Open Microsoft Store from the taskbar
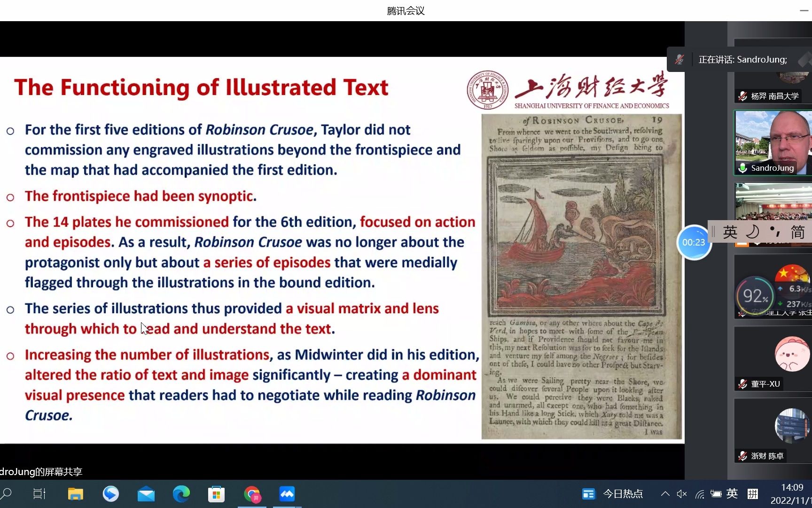The height and width of the screenshot is (508, 812). [217, 494]
